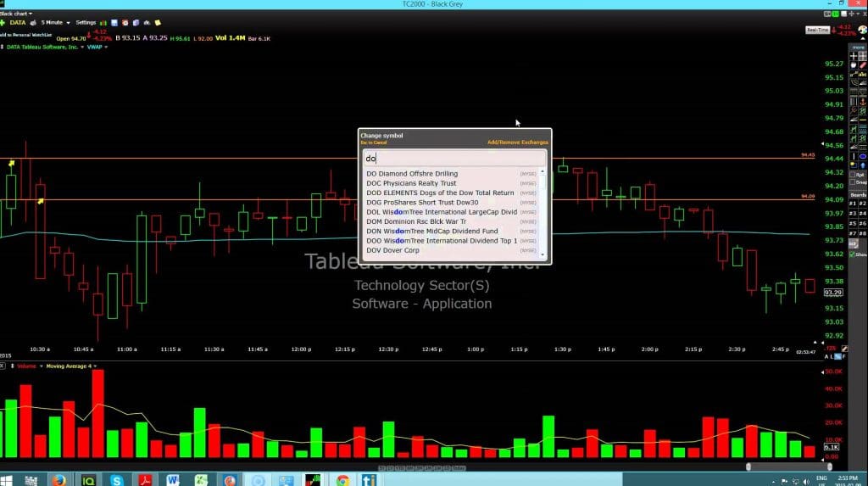Screen dimensions: 868x486
Task: Toggle the Rpt checkbox
Action: pyautogui.click(x=853, y=175)
